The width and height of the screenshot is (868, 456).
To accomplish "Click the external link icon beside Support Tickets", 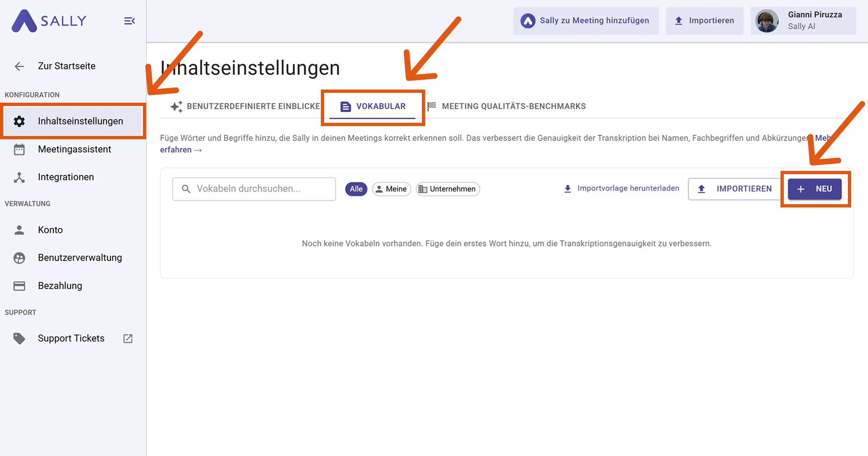I will pyautogui.click(x=128, y=339).
